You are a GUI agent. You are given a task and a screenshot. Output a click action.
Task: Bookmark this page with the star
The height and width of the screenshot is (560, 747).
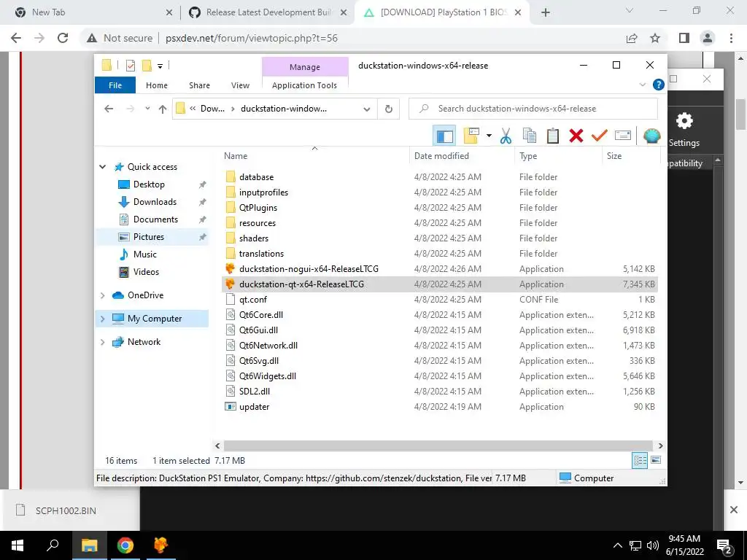[x=655, y=38]
